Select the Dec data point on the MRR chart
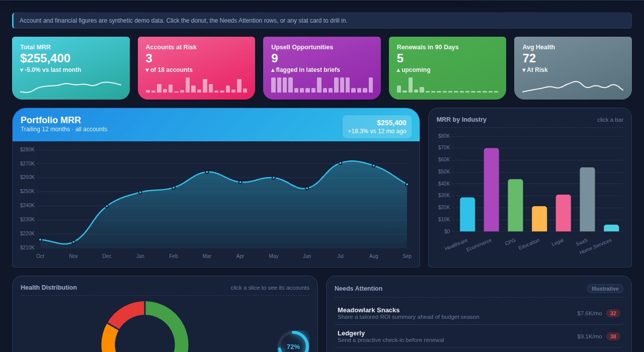Viewport: 644px width, 352px height. click(x=107, y=206)
